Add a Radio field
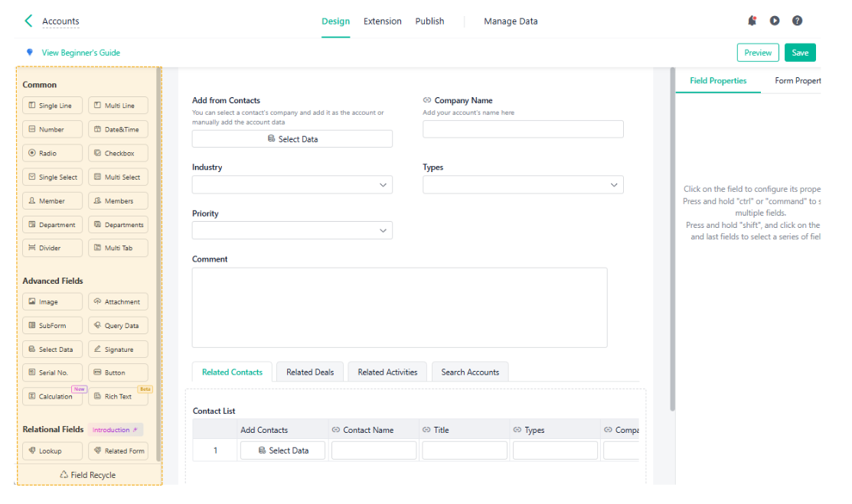852x504 pixels. point(52,153)
